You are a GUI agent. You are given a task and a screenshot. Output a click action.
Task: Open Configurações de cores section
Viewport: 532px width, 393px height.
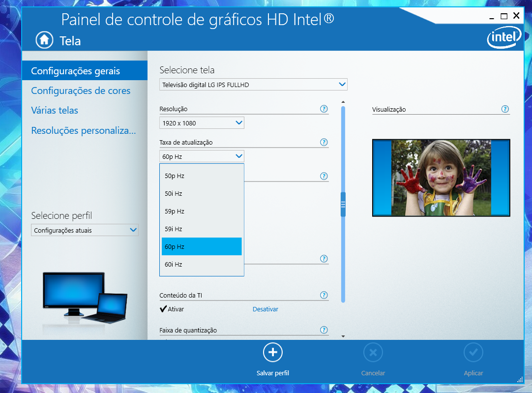click(81, 91)
